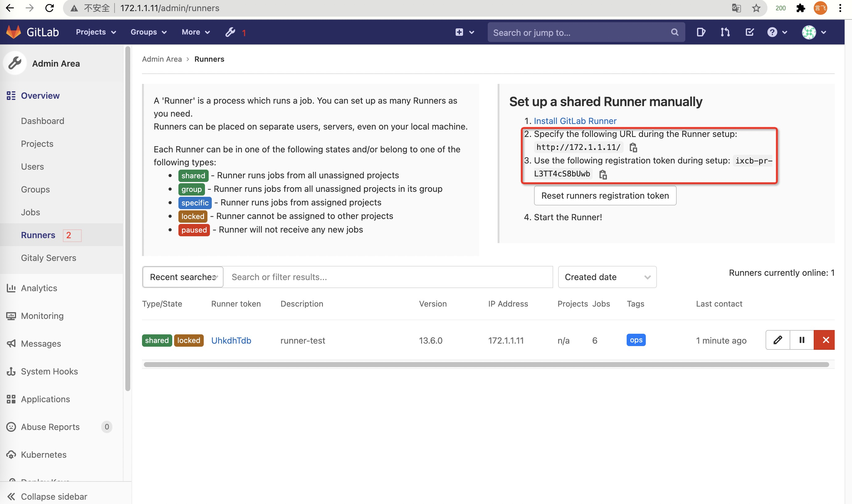Screen dimensions: 852x504
Task: Expand the Help menu chevron
Action: click(x=784, y=33)
